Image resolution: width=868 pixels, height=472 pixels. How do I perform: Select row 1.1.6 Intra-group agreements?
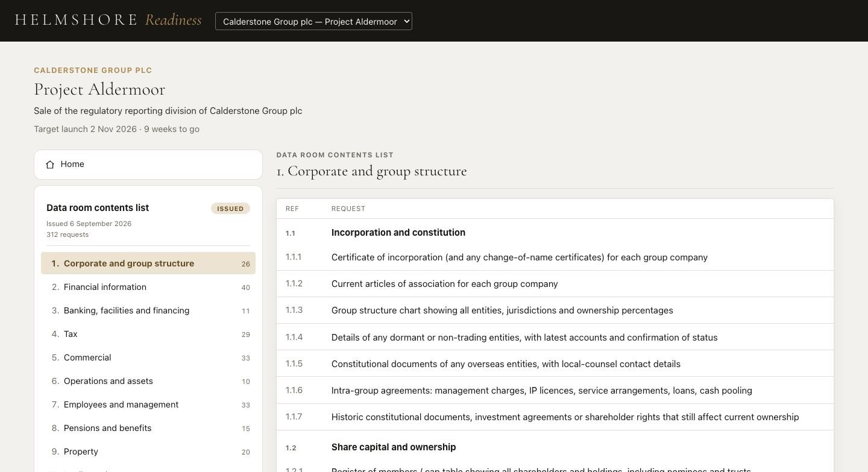pyautogui.click(x=555, y=391)
